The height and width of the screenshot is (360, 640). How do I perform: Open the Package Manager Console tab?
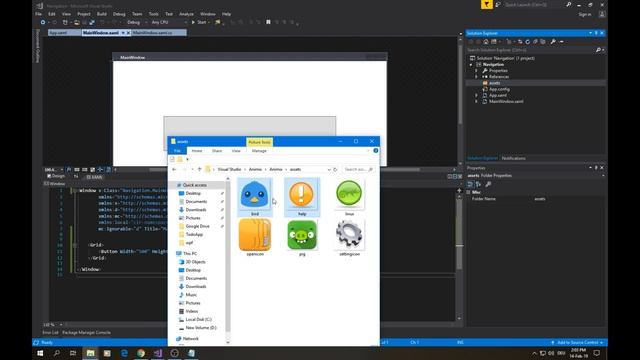pyautogui.click(x=87, y=333)
